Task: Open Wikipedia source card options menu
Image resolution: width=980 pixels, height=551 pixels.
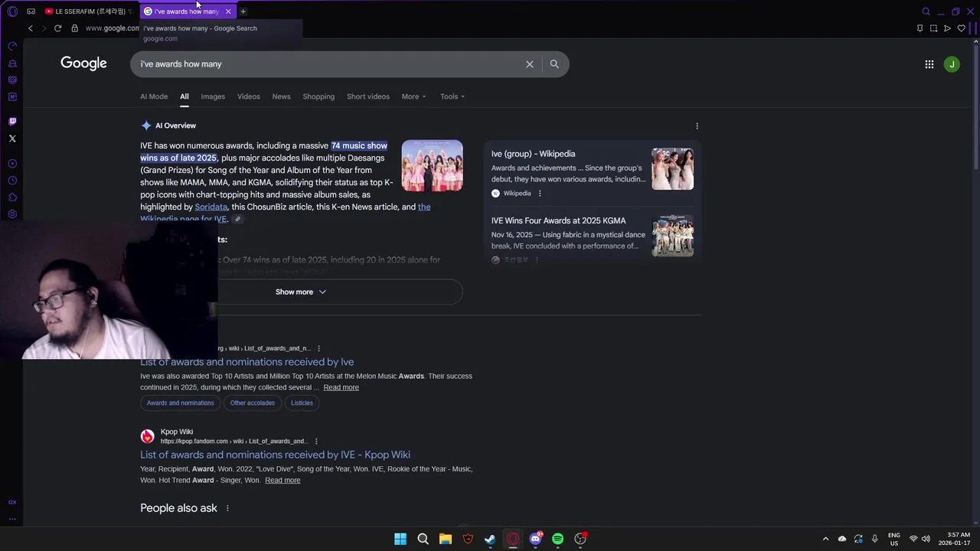Action: pos(540,194)
